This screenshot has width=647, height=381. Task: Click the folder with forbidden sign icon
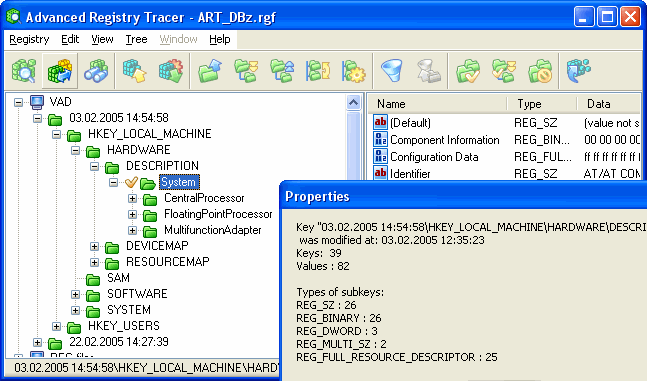540,71
